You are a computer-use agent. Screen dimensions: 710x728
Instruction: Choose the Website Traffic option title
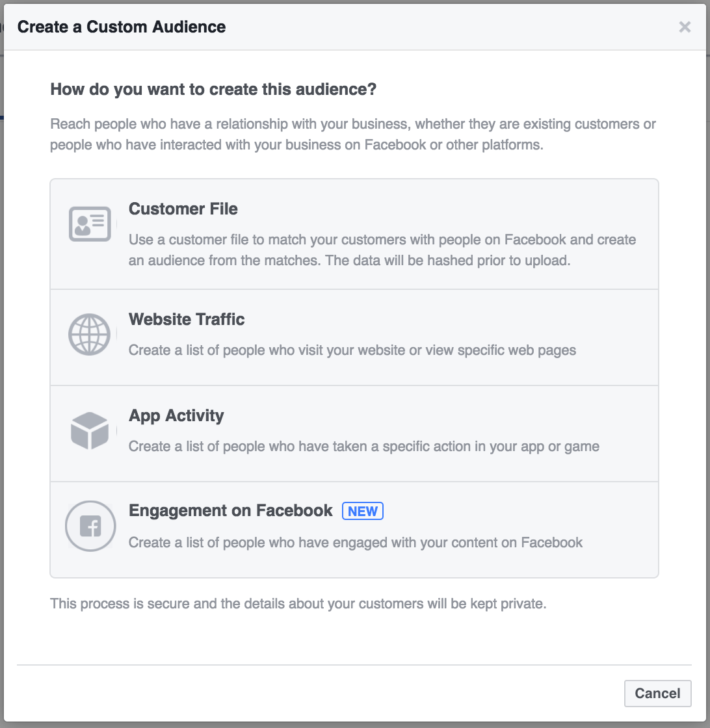coord(186,319)
